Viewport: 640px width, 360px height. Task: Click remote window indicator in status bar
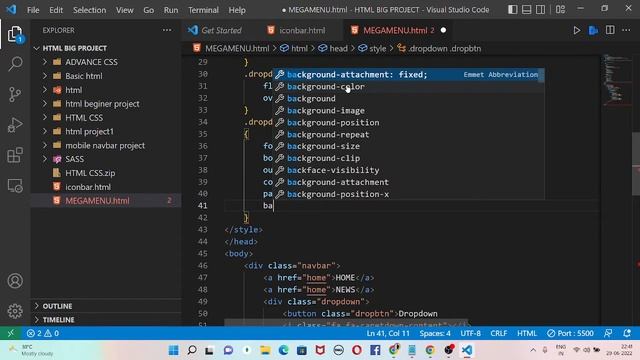click(11, 333)
